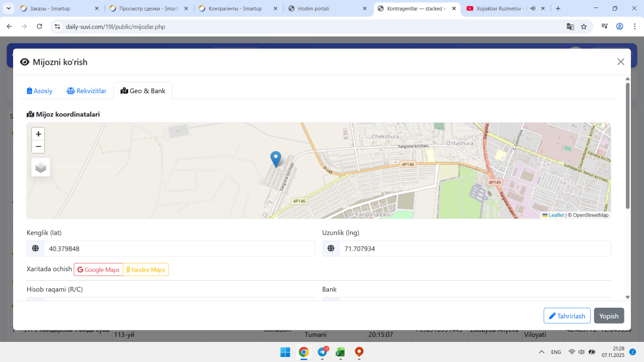
Task: Click the browser address bar
Action: pyautogui.click(x=312, y=27)
